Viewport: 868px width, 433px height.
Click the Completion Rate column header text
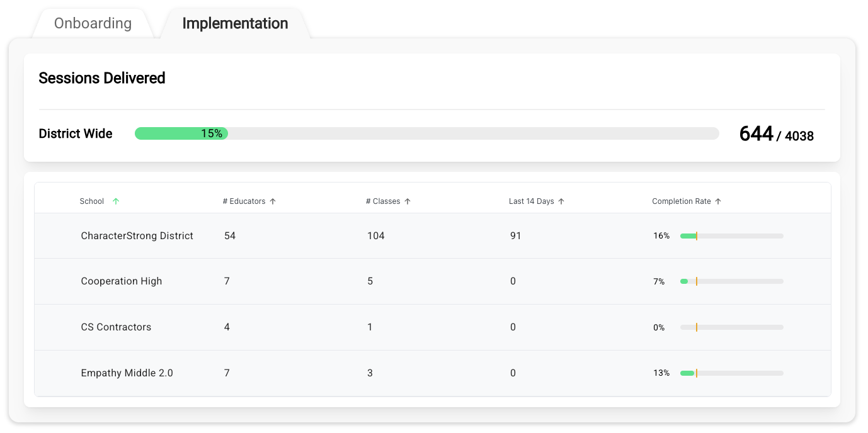[681, 201]
